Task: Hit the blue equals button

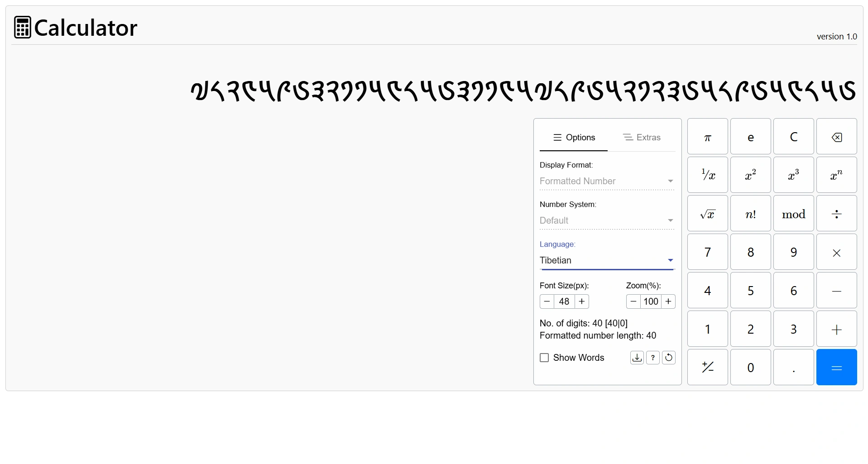Action: click(x=836, y=368)
